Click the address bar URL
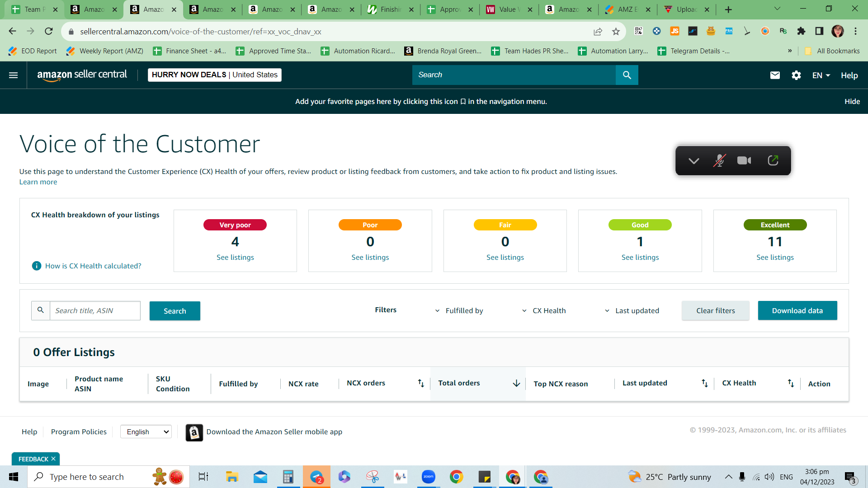Image resolution: width=868 pixels, height=488 pixels. pyautogui.click(x=200, y=32)
